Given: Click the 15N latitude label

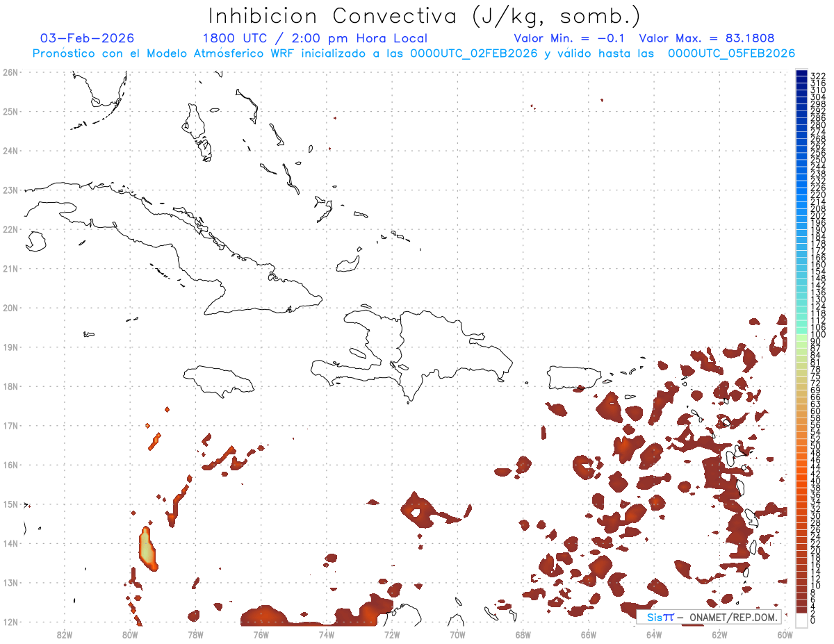Looking at the screenshot, I should (10, 504).
